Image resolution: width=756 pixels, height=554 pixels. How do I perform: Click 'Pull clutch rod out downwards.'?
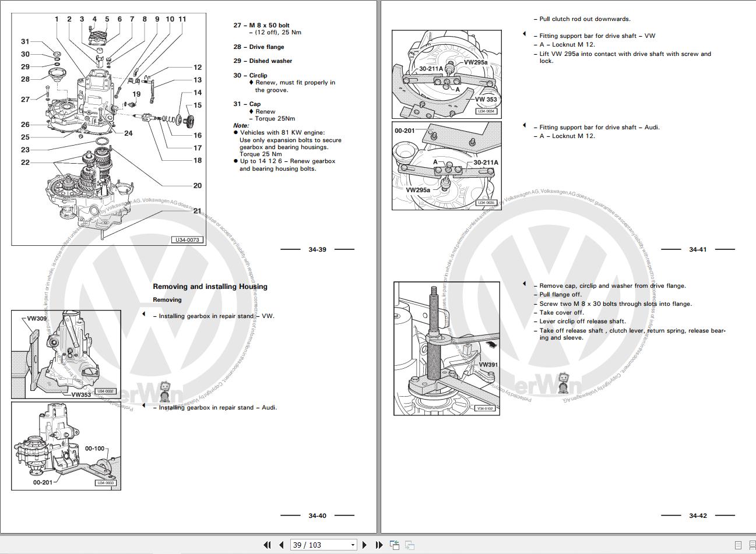click(582, 19)
